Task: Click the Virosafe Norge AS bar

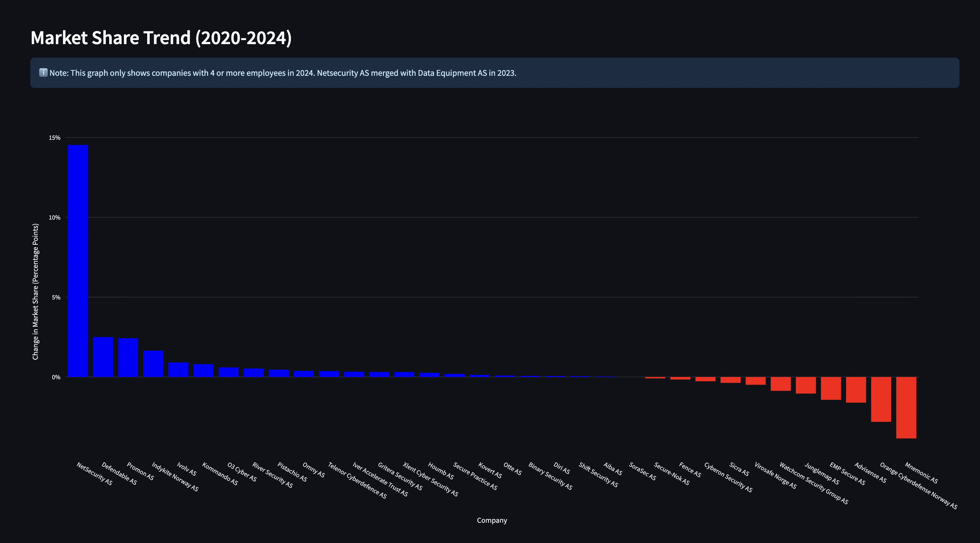Action: point(756,381)
